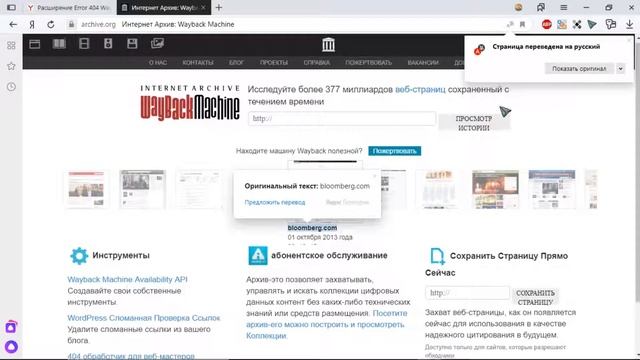Image resolution: width=640 pixels, height=360 pixels.
Task: Open the bookmarks collection icon in the title bar
Action: click(x=541, y=7)
